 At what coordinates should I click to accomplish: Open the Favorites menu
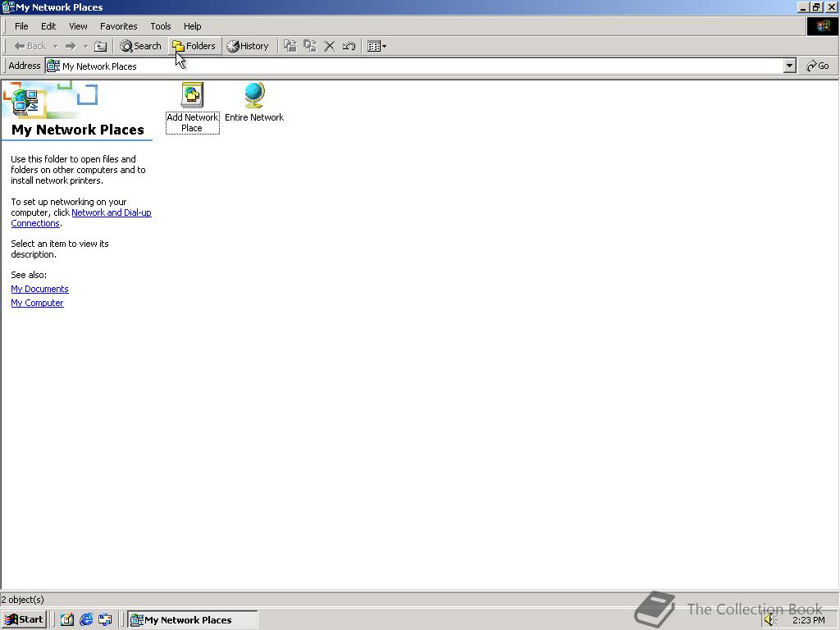[x=118, y=26]
